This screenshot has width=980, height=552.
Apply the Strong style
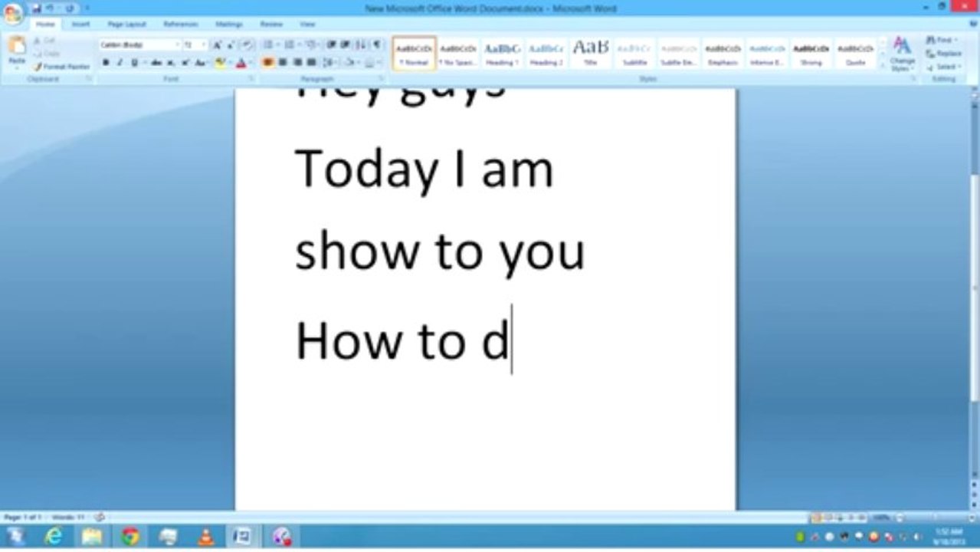pyautogui.click(x=811, y=53)
